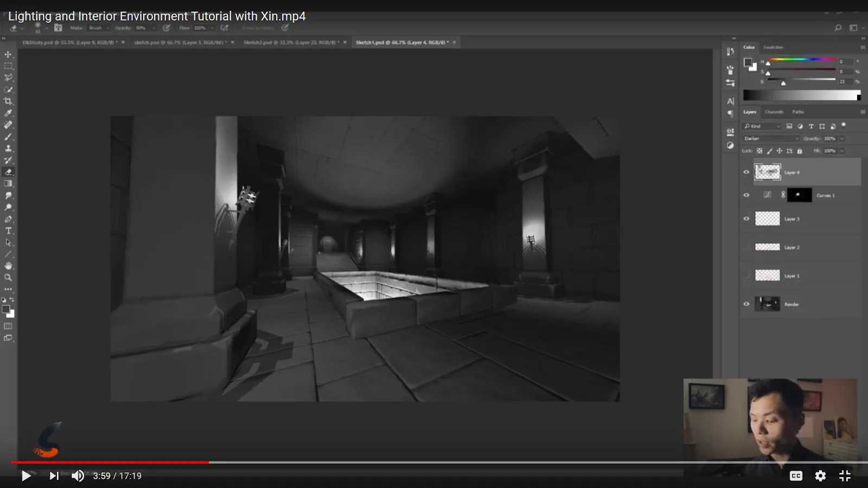Open the eraser Opacity options dropdown
Screen dimensions: 868x488
click(x=154, y=28)
